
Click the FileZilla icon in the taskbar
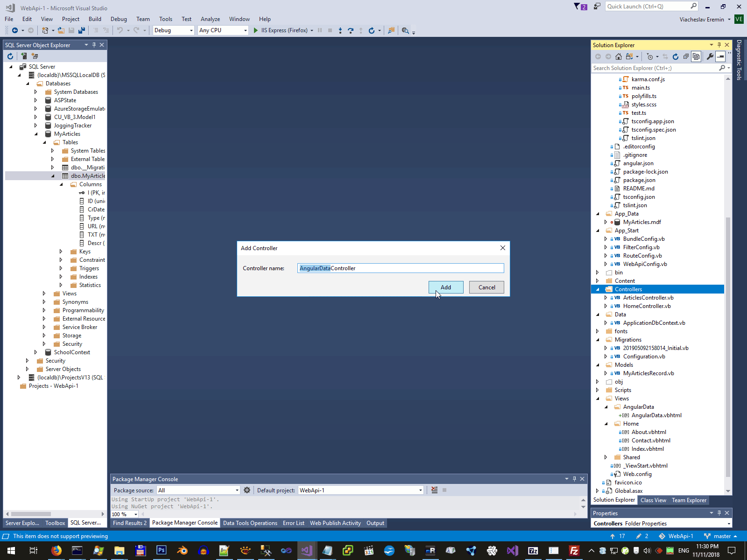(x=574, y=551)
